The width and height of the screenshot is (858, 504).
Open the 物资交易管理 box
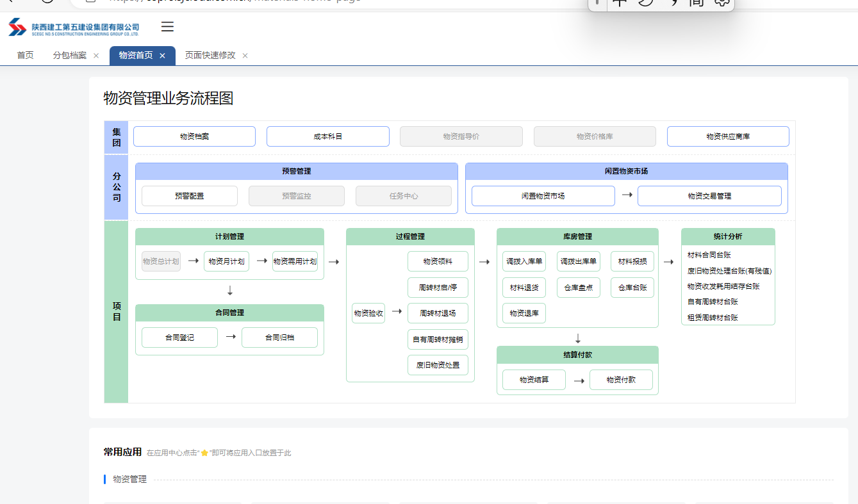pos(709,196)
